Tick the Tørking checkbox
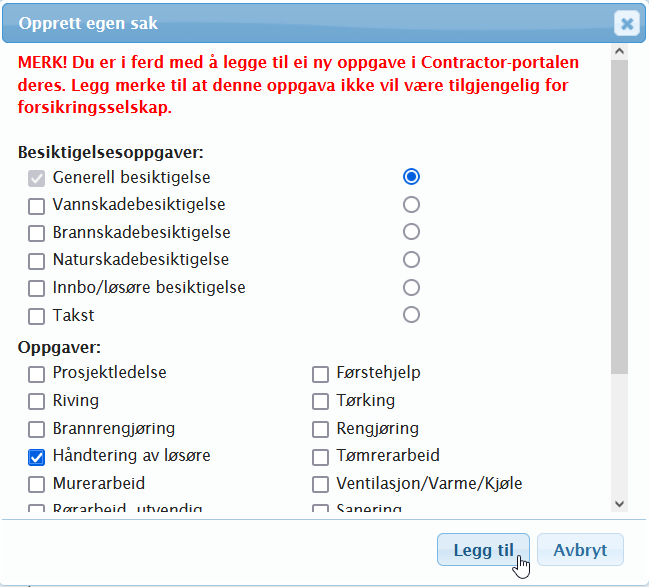The image size is (649, 587). [321, 402]
